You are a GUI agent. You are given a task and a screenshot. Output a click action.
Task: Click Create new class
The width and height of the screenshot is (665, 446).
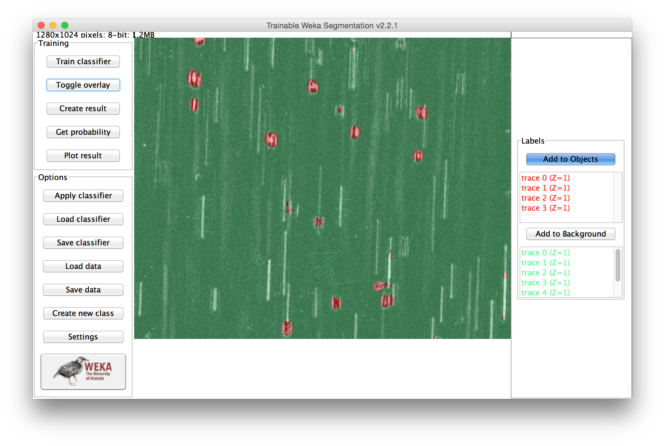coord(83,313)
